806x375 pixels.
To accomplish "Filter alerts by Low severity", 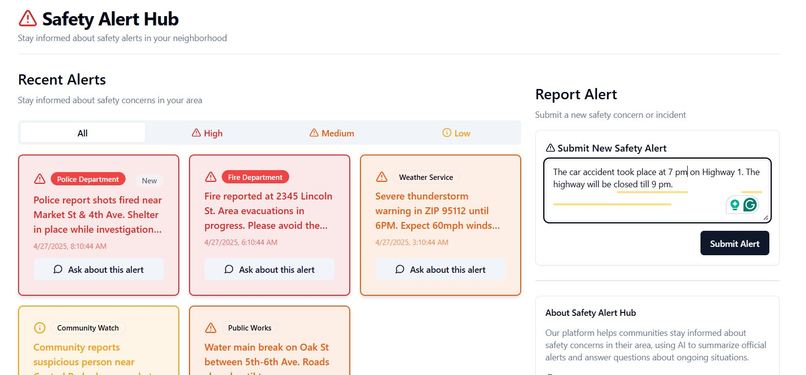I will pyautogui.click(x=456, y=133).
